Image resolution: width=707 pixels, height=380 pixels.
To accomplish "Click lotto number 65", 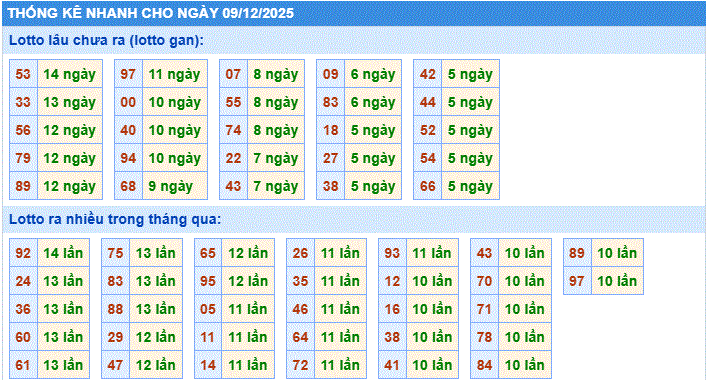I will tap(208, 253).
